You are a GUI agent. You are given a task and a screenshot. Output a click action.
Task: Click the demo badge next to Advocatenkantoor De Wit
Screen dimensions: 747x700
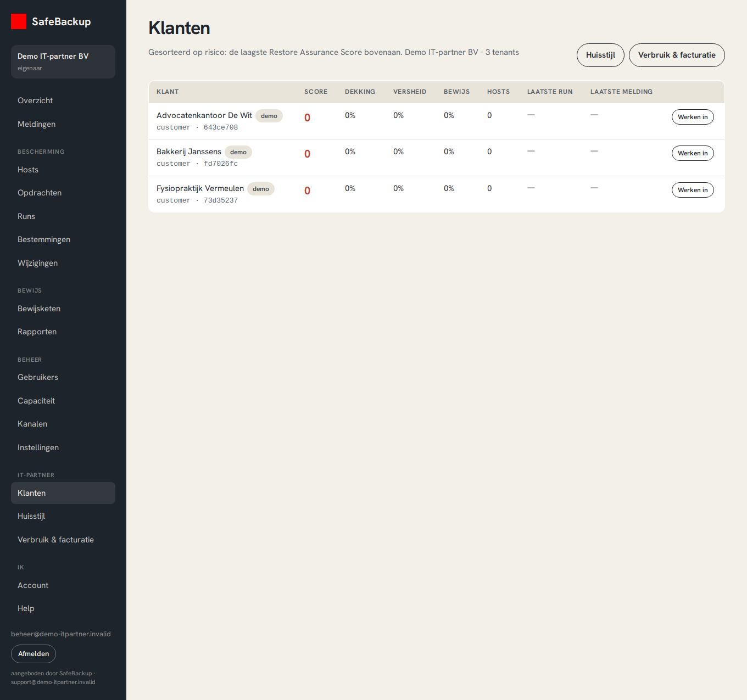pyautogui.click(x=269, y=116)
